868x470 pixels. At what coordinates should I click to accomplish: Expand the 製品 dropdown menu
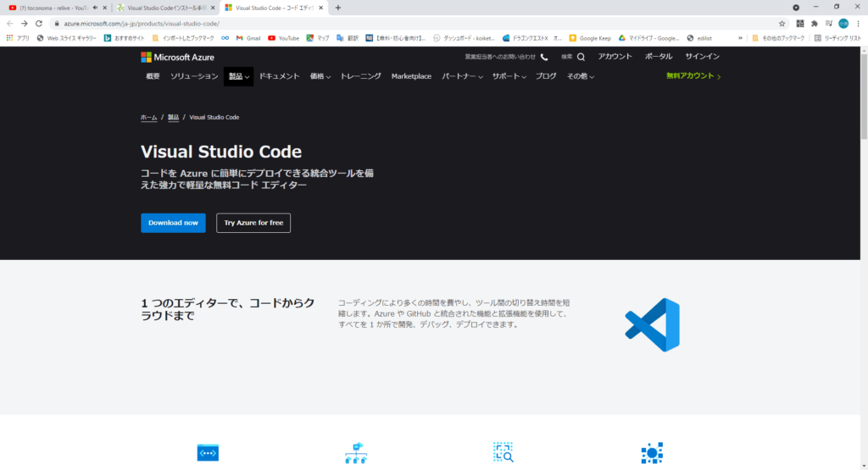[x=239, y=76]
